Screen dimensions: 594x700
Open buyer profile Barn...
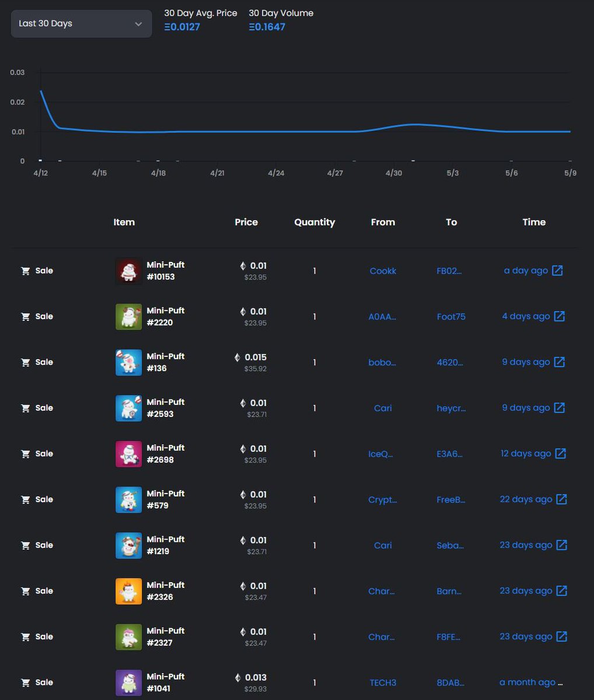(x=449, y=591)
